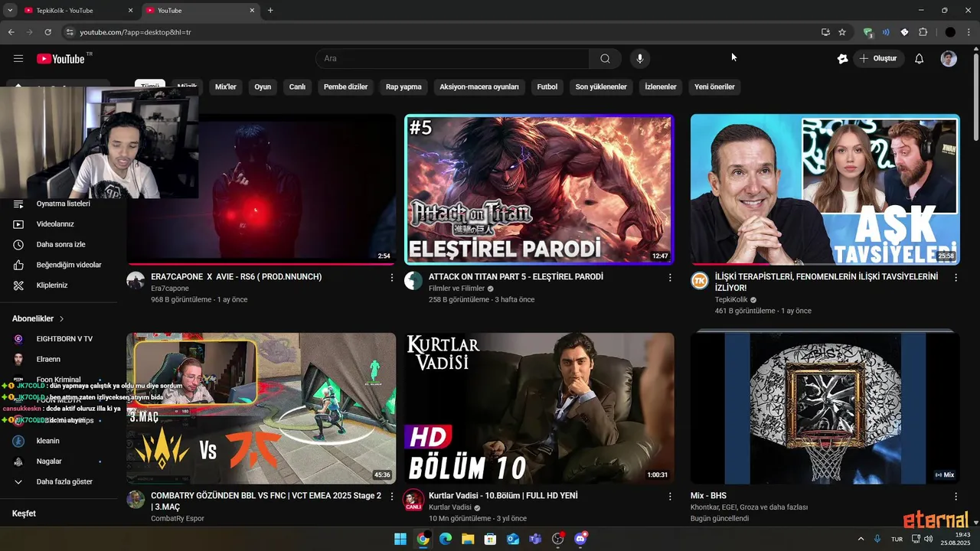Select the Canlı filter chip
This screenshot has height=551, width=980.
[297, 87]
